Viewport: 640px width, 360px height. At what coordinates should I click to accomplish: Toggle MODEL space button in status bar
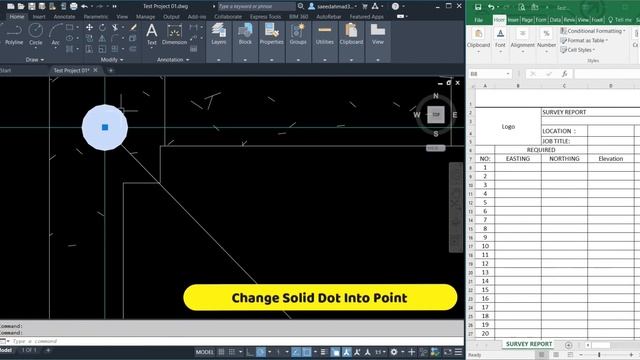205,352
